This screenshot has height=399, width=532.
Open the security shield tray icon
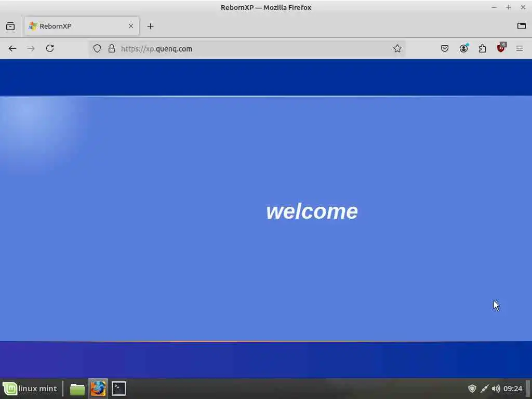(472, 389)
